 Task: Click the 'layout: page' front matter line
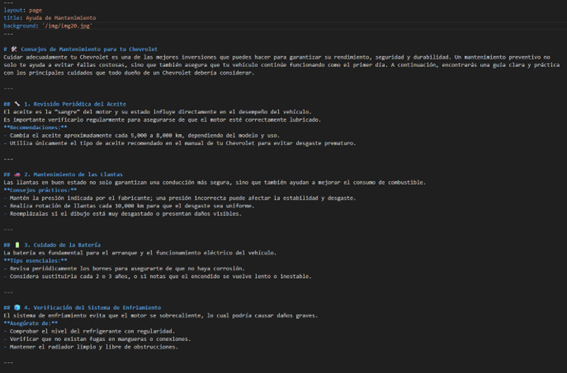coord(23,10)
